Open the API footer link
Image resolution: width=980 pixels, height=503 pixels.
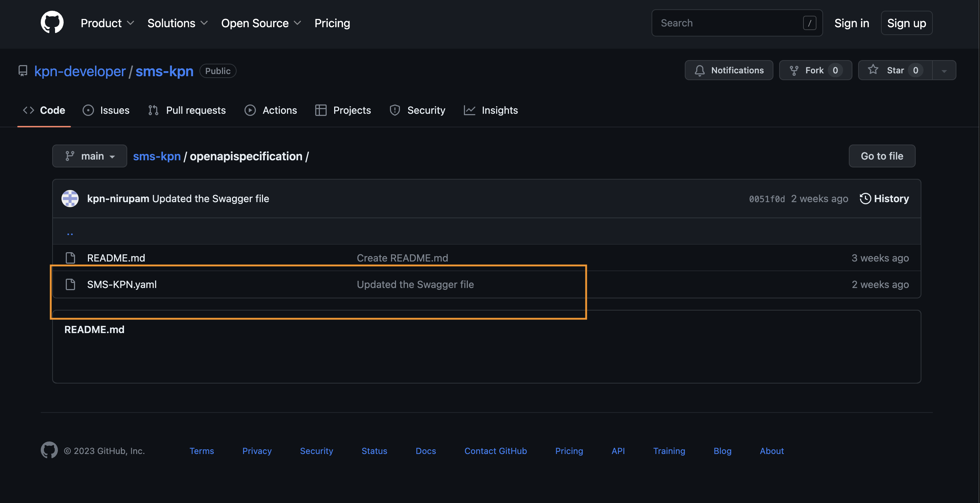click(618, 451)
